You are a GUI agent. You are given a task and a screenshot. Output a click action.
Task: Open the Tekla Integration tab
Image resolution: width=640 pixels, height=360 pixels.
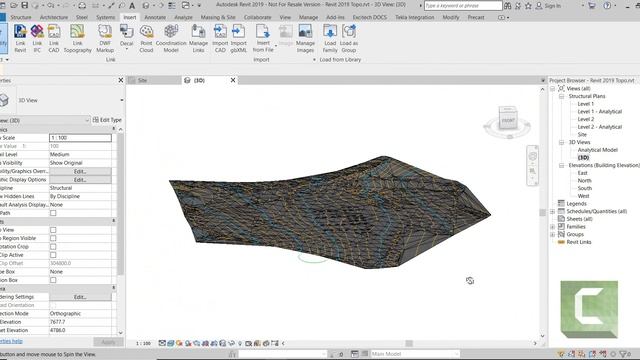point(415,18)
